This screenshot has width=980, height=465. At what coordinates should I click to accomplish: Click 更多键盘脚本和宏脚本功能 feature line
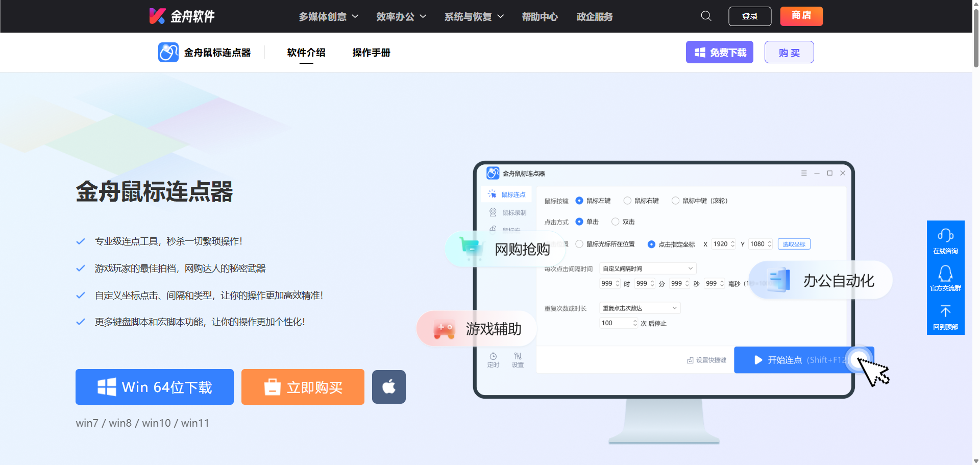tap(200, 322)
